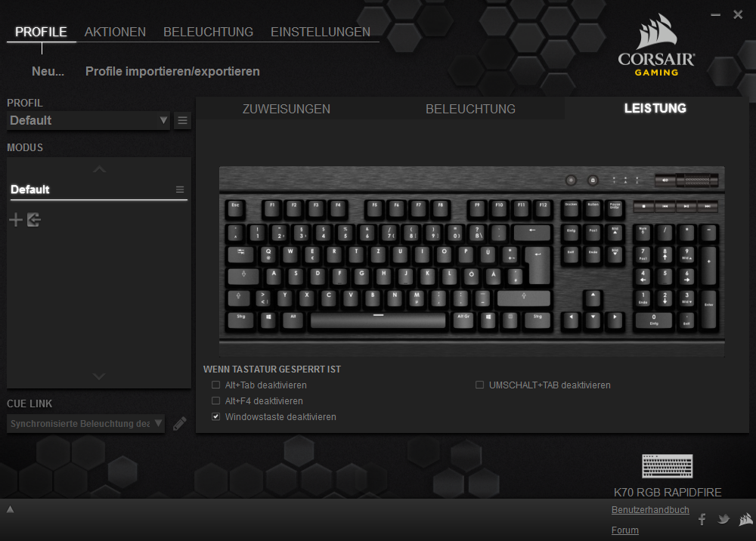Switch to the ZUWEISUNGEN tab
The width and height of the screenshot is (756, 541).
tap(287, 109)
